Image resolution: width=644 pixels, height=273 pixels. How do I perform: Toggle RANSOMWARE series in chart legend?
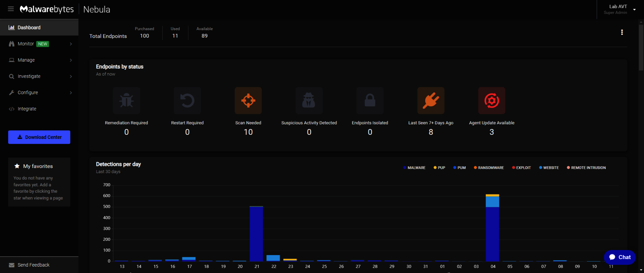pyautogui.click(x=489, y=168)
